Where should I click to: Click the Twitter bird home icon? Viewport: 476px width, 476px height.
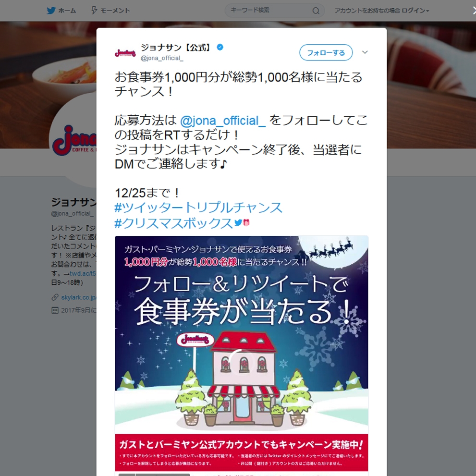(x=51, y=11)
